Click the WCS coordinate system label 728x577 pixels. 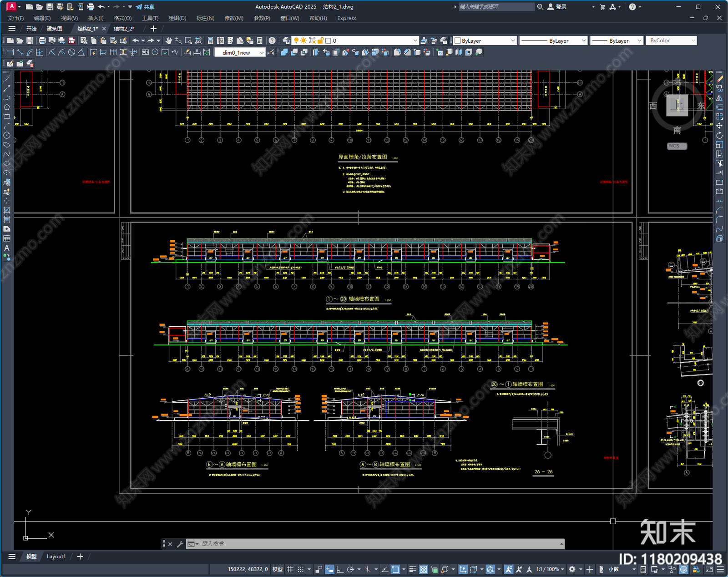[x=677, y=146]
